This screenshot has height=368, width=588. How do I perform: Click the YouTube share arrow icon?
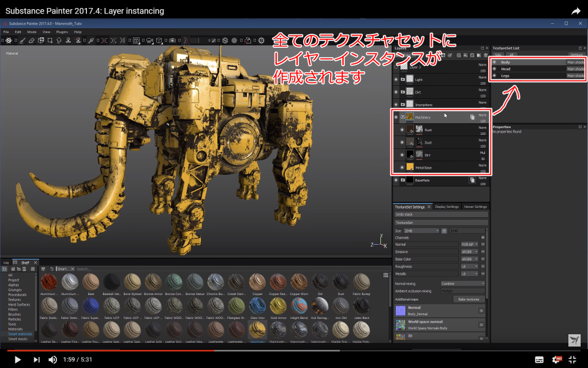(576, 11)
